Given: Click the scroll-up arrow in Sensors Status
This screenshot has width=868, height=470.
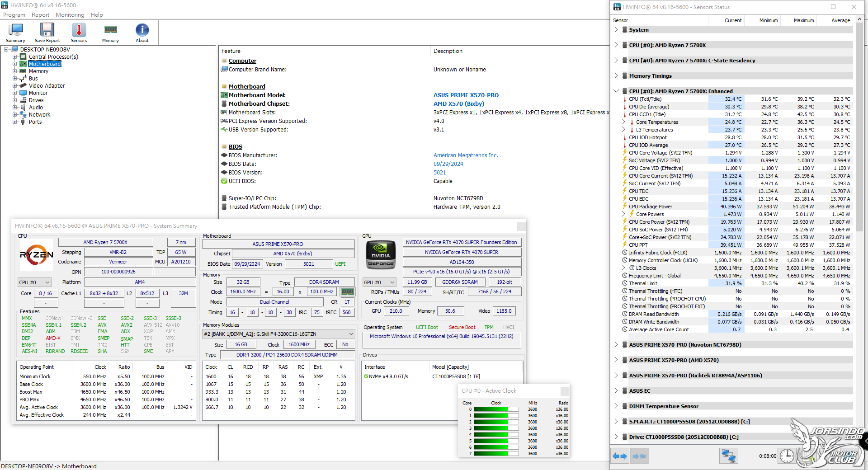Looking at the screenshot, I should [859, 19].
